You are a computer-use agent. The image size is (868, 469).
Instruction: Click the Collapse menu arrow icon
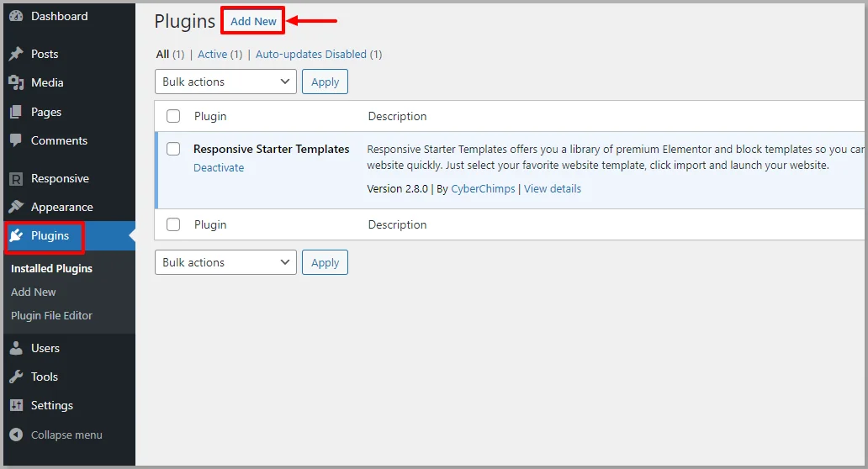coord(16,435)
